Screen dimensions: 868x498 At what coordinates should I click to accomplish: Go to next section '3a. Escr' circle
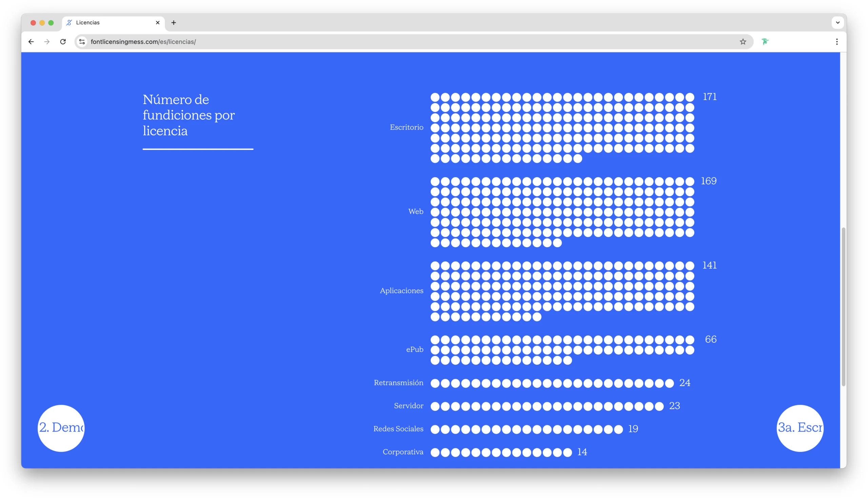tap(800, 428)
